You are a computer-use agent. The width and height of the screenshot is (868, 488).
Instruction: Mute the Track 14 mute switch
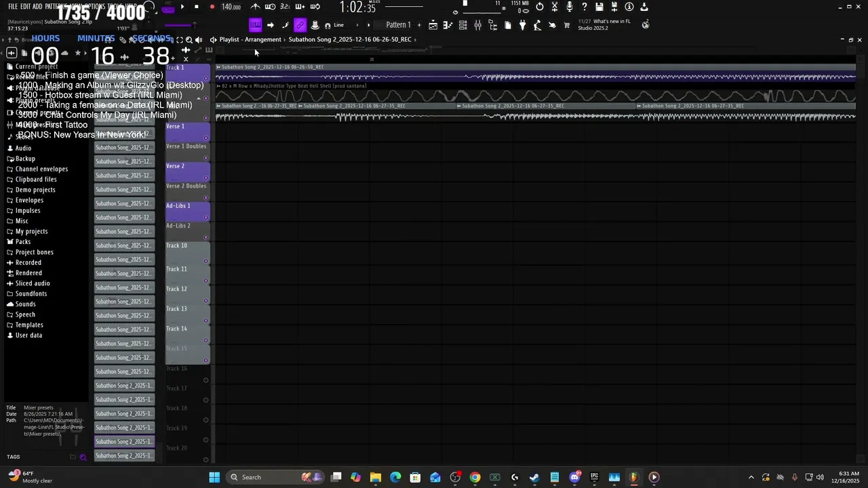tap(205, 341)
